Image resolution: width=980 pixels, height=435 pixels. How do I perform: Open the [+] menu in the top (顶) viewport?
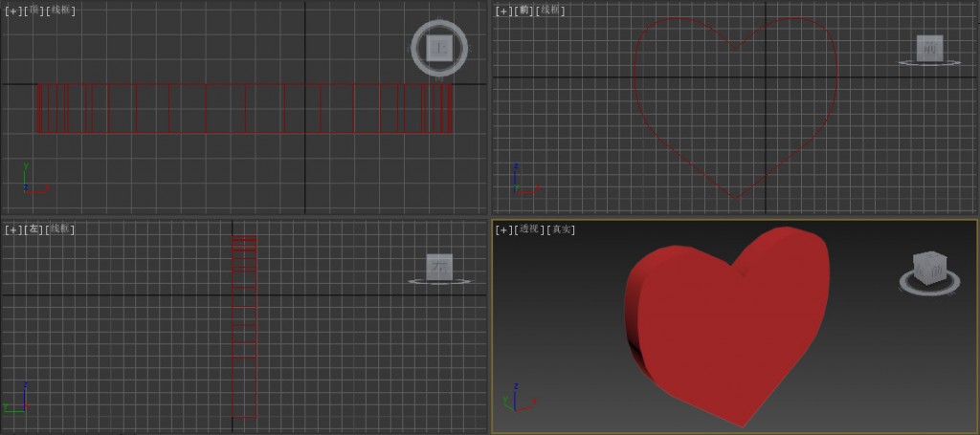point(13,11)
